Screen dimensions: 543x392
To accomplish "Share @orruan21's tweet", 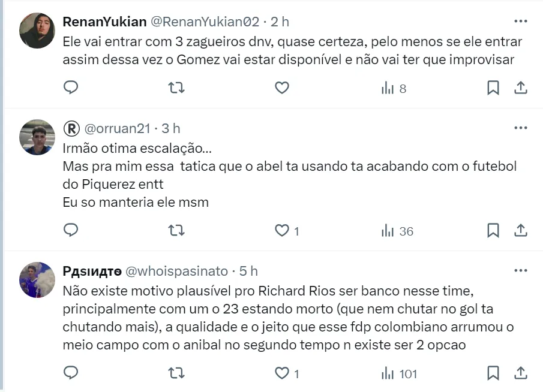I will (521, 230).
